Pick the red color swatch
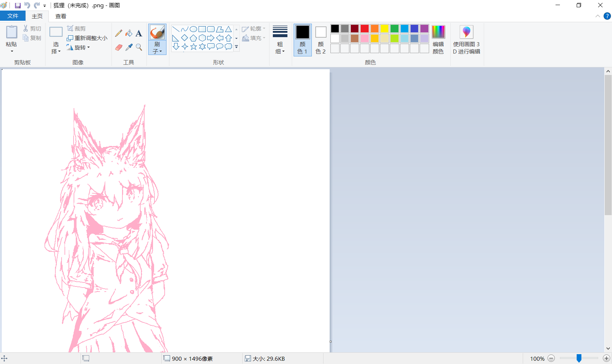 (x=365, y=28)
